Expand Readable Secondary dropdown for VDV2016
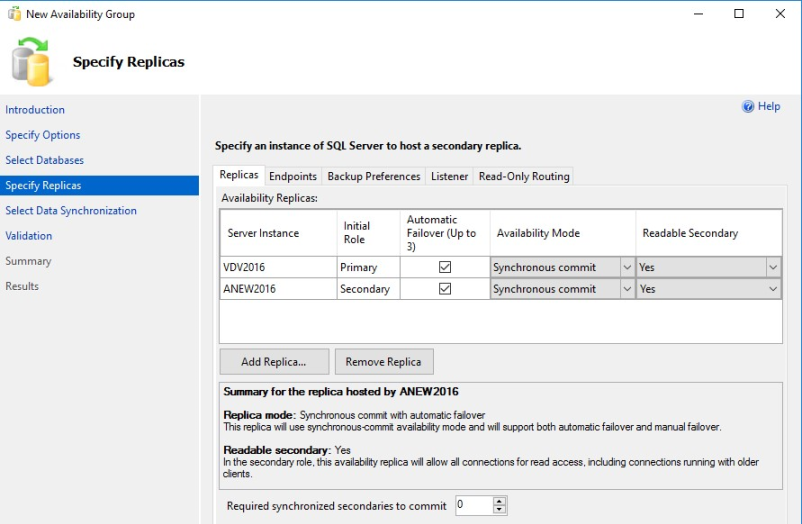This screenshot has width=802, height=524. (x=773, y=267)
